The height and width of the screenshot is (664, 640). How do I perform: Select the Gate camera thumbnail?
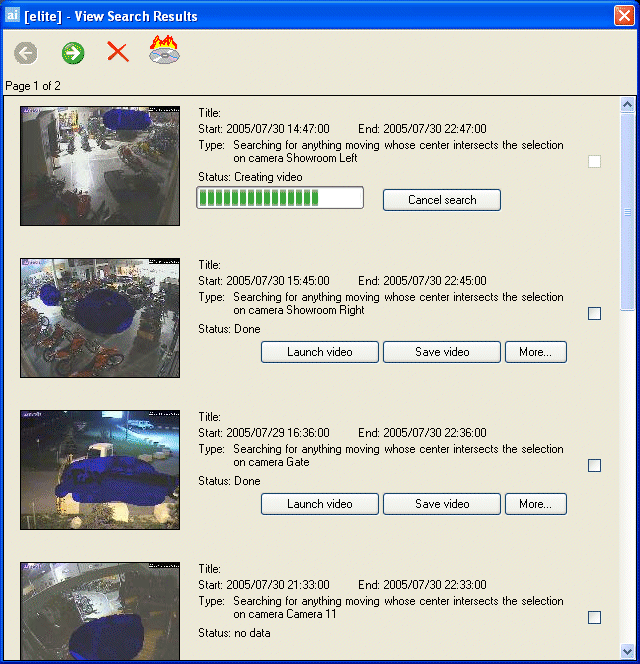(x=100, y=470)
